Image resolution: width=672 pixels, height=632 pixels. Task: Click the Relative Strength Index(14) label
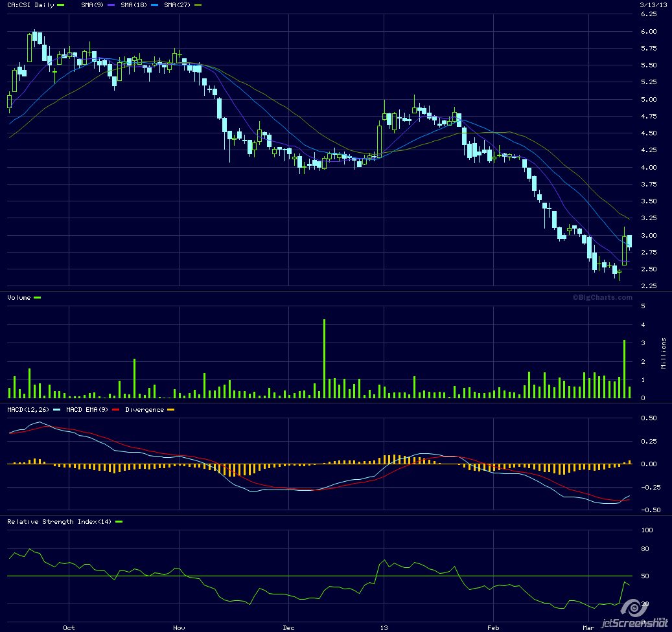(59, 521)
